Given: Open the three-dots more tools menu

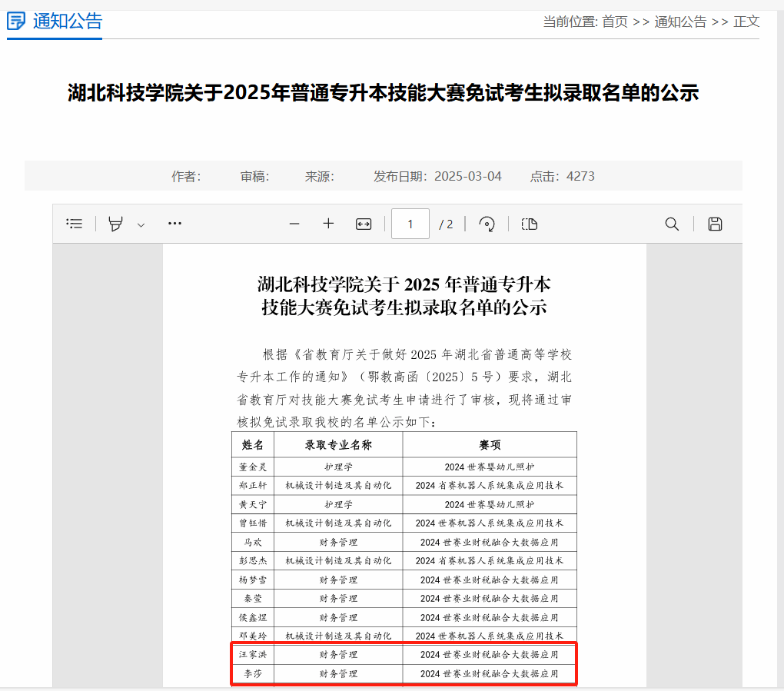Looking at the screenshot, I should pos(174,224).
